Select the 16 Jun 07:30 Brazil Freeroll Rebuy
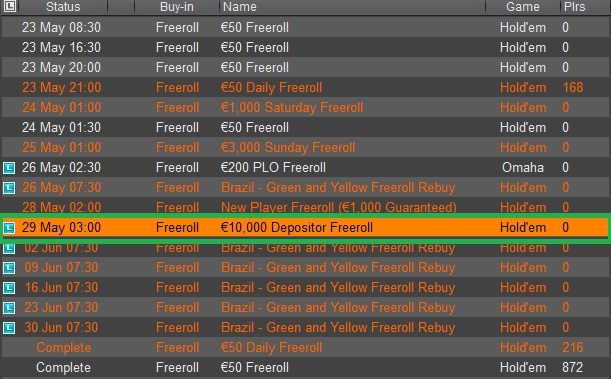The width and height of the screenshot is (611, 379). coord(306,287)
